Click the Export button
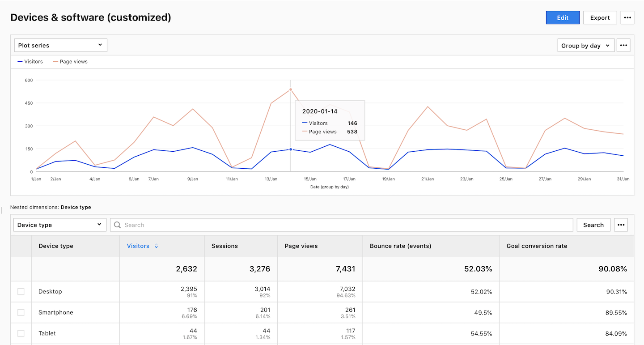 point(600,17)
